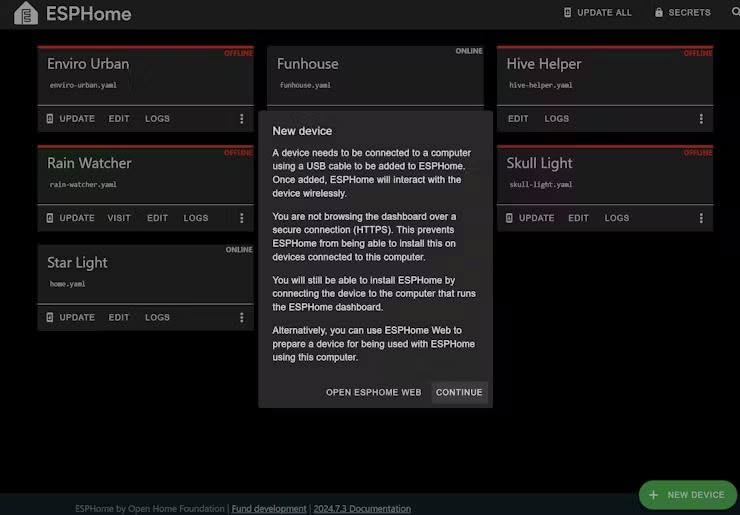Expand Star Light more options menu
This screenshot has height=515, width=740.
point(242,317)
